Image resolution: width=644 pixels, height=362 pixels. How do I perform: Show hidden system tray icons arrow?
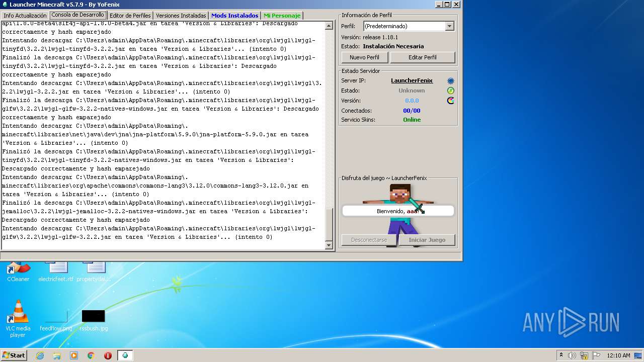click(561, 355)
